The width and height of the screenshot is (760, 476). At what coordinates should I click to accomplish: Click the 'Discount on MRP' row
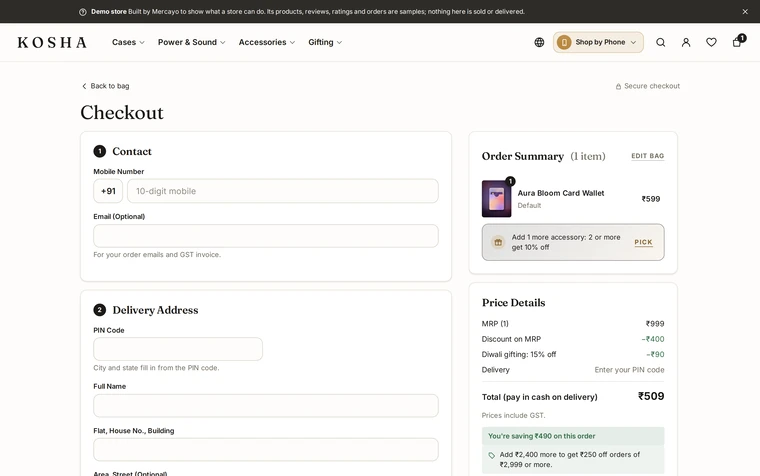point(573,339)
